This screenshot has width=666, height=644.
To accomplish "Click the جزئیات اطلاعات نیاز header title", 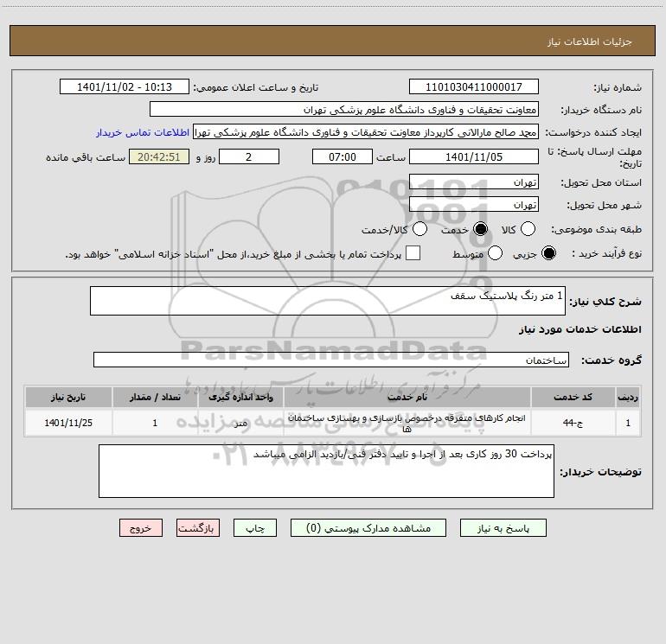I will click(590, 41).
